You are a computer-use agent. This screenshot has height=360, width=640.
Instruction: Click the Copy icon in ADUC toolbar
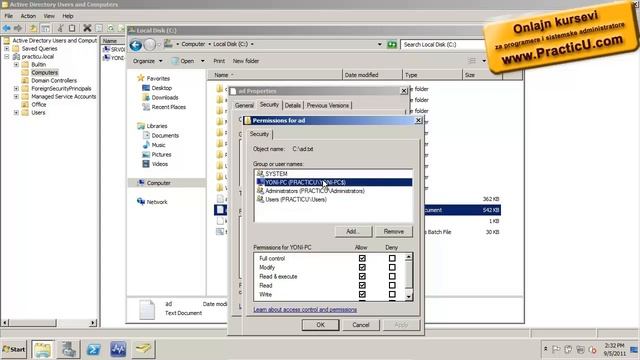tap(72, 28)
